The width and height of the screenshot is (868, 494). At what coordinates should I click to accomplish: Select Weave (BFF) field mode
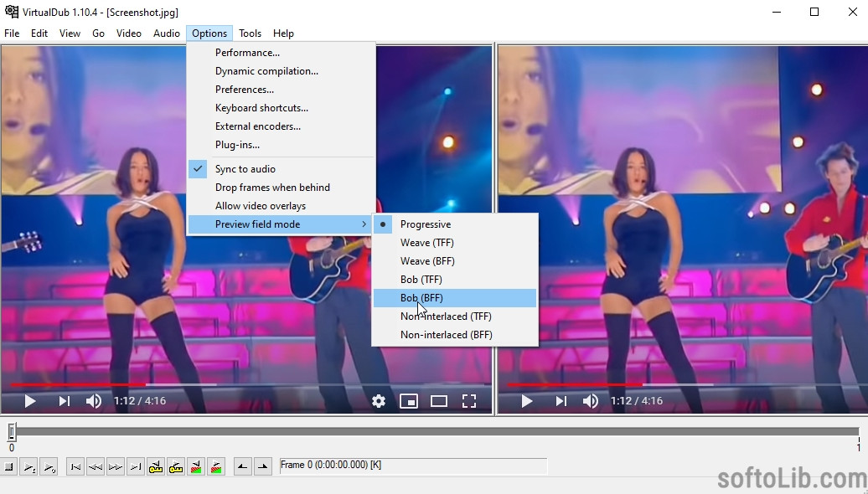tap(455, 261)
